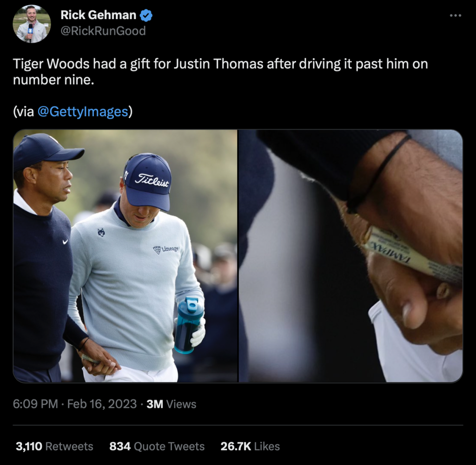Viewport: 476px width, 465px height.
Task: Open the three-dot more options menu
Action: 456,15
